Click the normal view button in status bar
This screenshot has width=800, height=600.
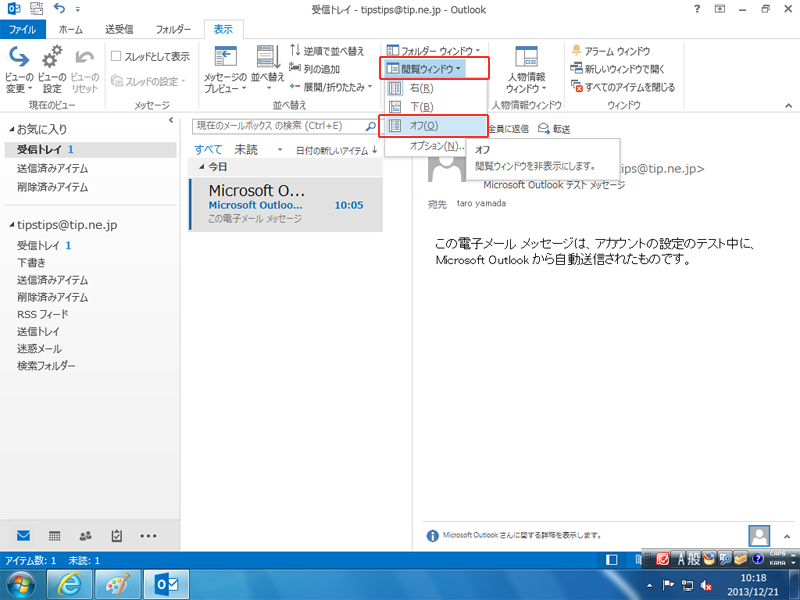point(612,560)
